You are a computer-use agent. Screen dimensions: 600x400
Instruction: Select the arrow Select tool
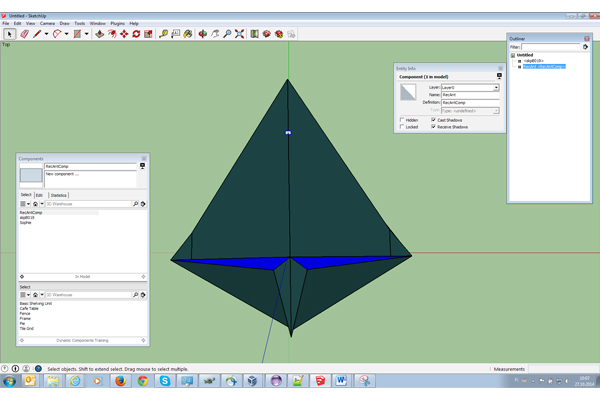pyautogui.click(x=9, y=34)
